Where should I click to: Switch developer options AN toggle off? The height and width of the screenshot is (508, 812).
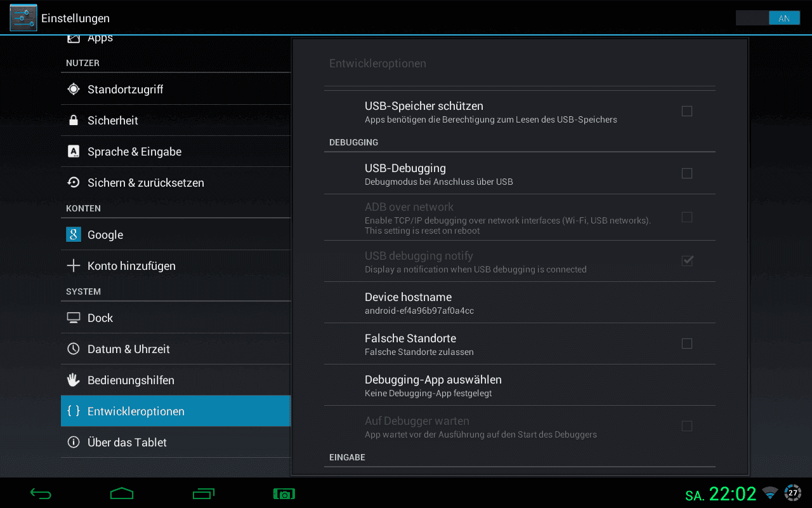[x=768, y=18]
